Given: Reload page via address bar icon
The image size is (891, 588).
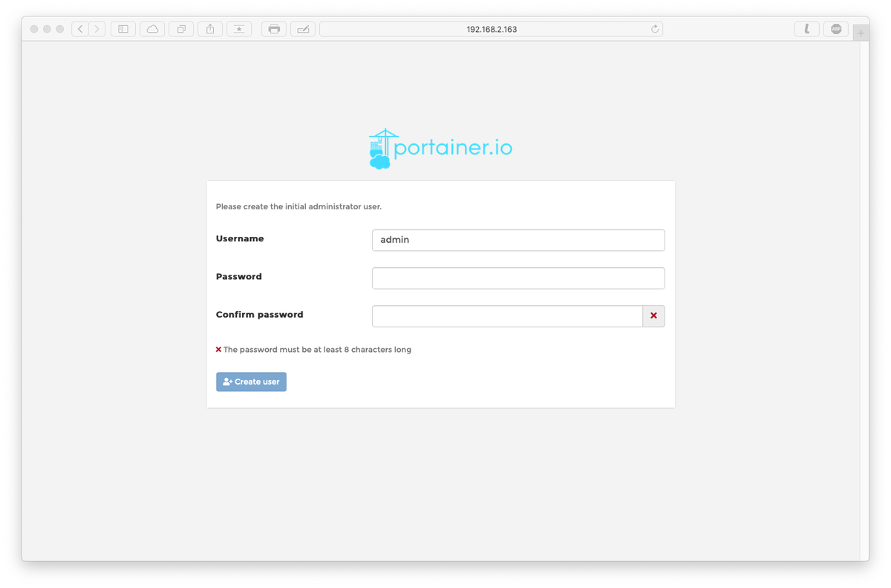Looking at the screenshot, I should [x=655, y=29].
